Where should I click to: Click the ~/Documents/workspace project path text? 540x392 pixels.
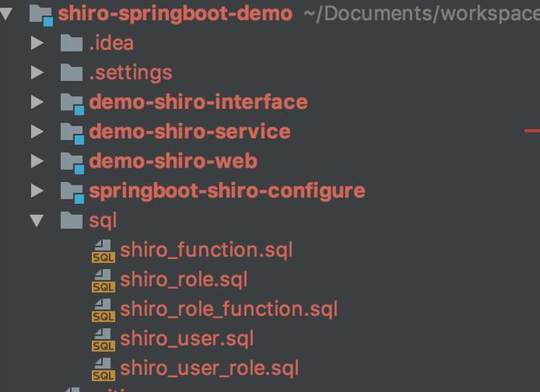coord(422,14)
